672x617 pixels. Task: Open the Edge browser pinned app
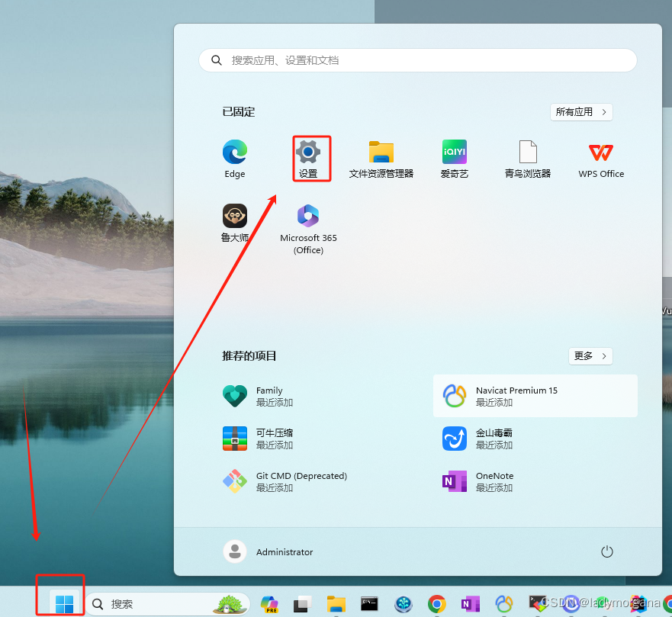click(x=235, y=159)
